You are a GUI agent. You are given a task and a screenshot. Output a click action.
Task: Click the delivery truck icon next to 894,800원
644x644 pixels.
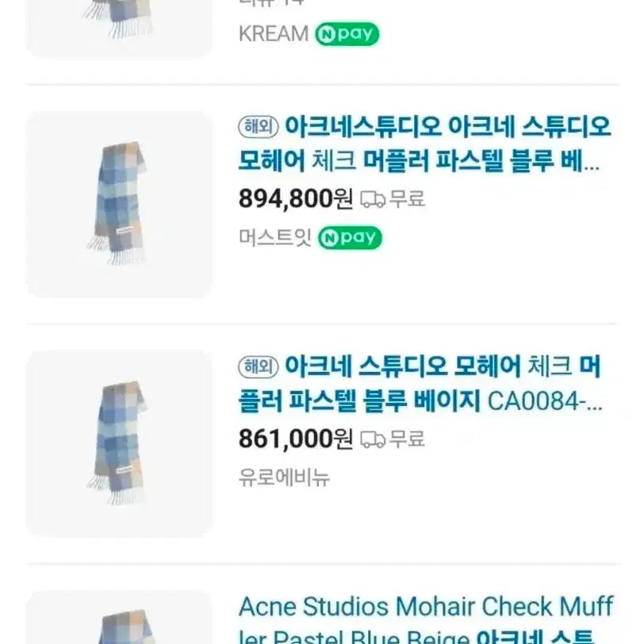click(x=372, y=199)
